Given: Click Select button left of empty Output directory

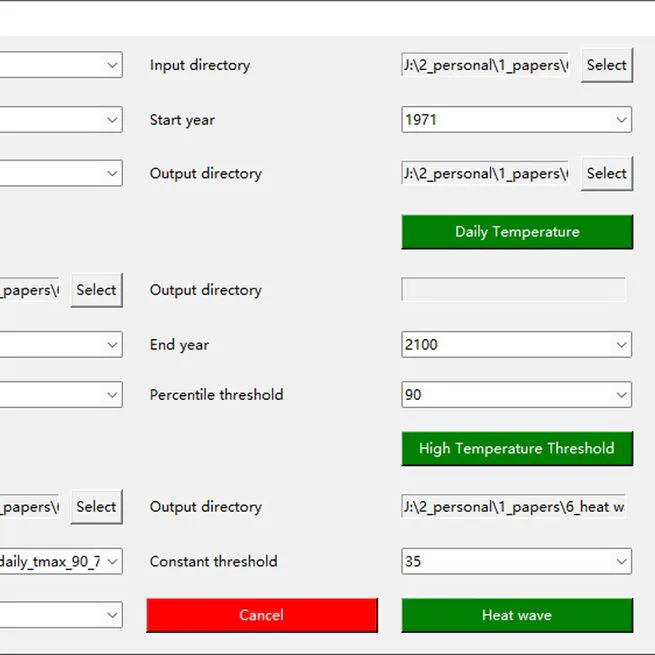Looking at the screenshot, I should [96, 290].
